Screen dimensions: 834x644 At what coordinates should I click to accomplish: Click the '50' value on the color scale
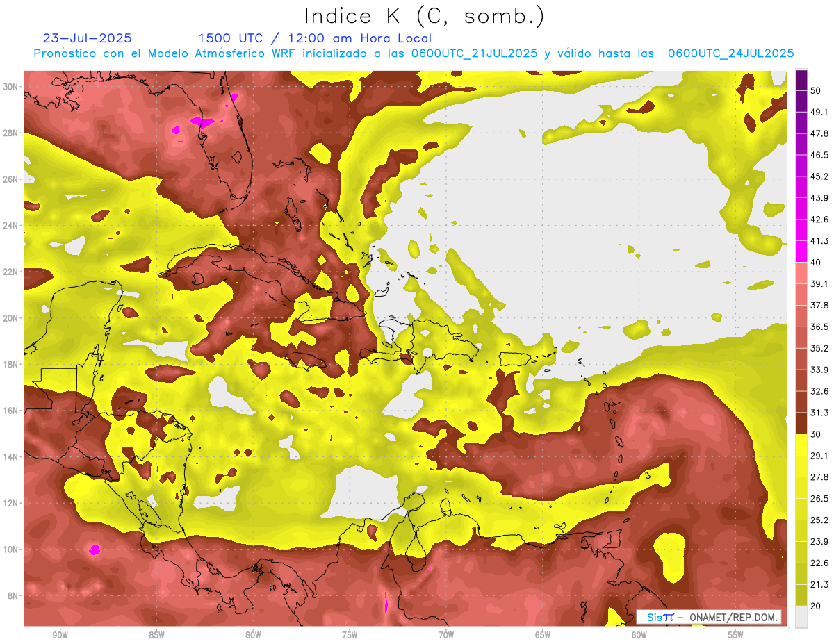pos(816,92)
